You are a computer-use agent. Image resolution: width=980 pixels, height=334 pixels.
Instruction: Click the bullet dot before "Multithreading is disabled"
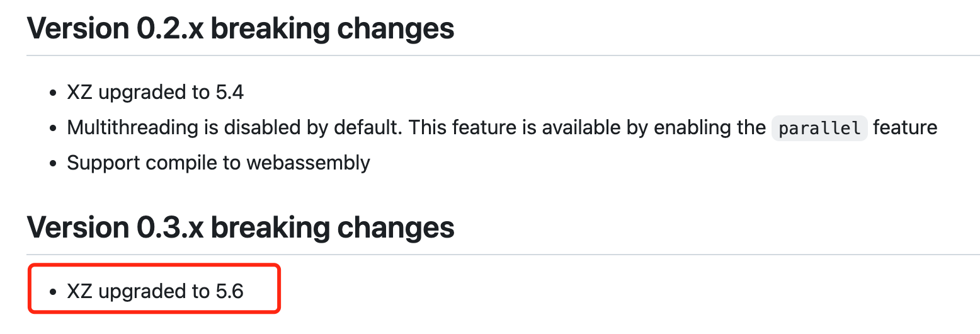(54, 129)
